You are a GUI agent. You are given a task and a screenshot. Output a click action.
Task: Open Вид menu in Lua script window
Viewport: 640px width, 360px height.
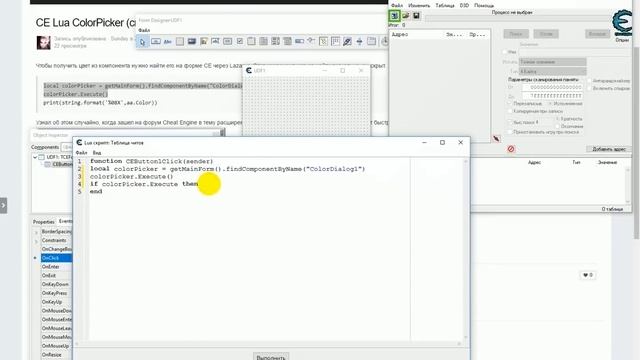coord(97,153)
